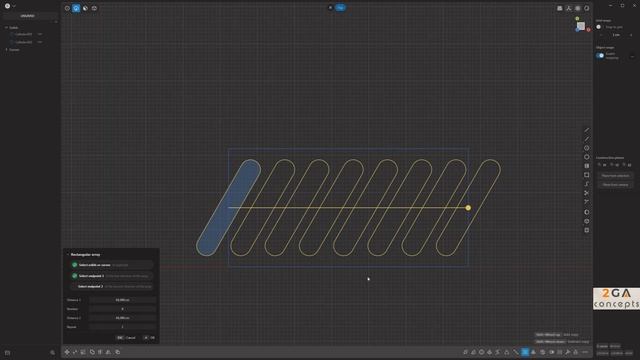Screen dimensions: 640x360
Task: Click the view orientation cube gizmo
Action: click(x=581, y=26)
